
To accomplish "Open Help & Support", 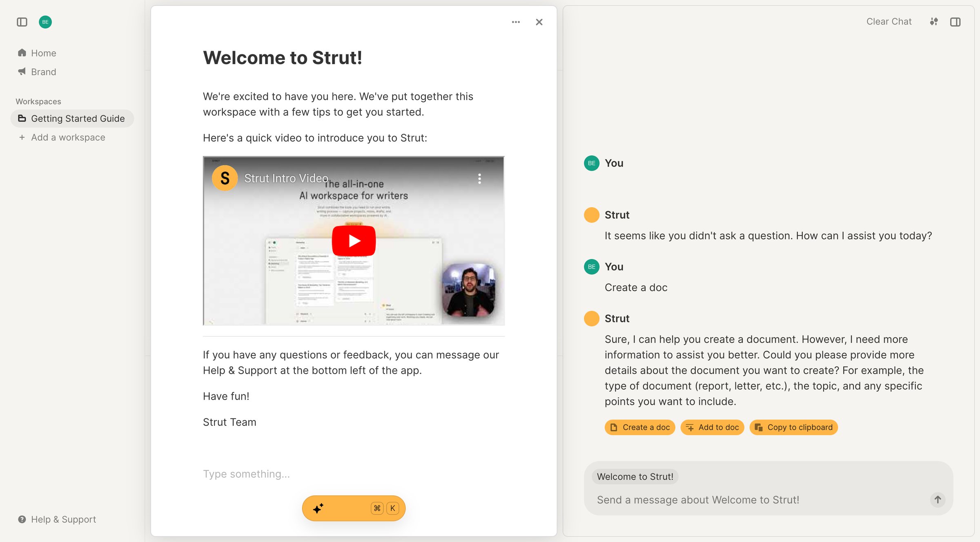I will (x=57, y=519).
